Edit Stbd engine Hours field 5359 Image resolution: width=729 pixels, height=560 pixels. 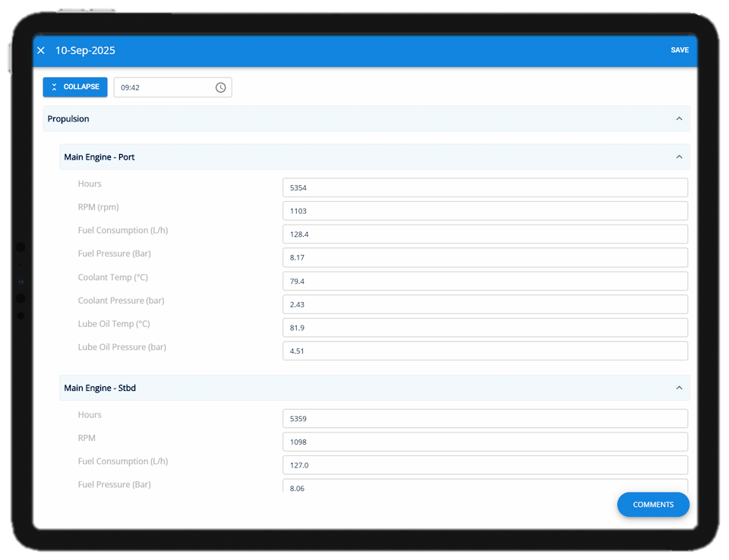pos(485,419)
